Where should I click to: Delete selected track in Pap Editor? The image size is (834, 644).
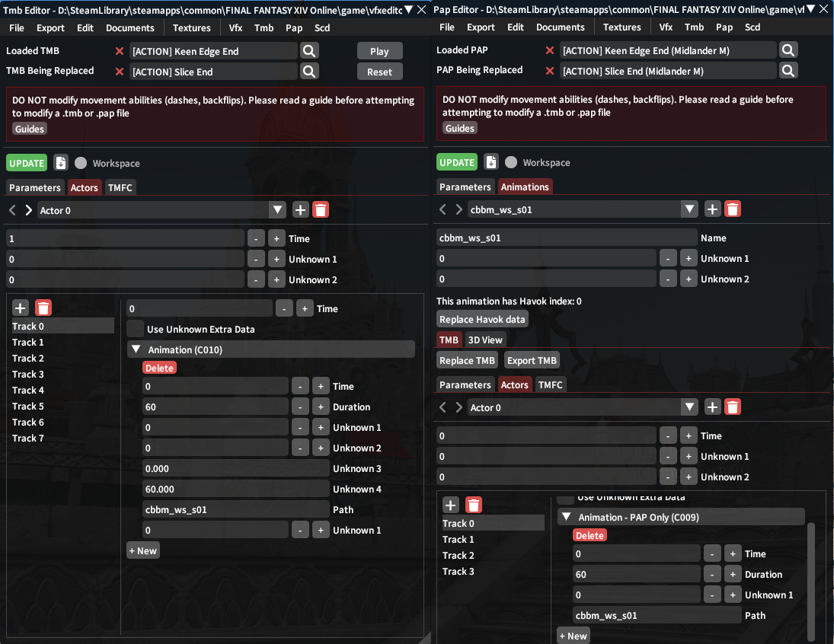pyautogui.click(x=474, y=505)
